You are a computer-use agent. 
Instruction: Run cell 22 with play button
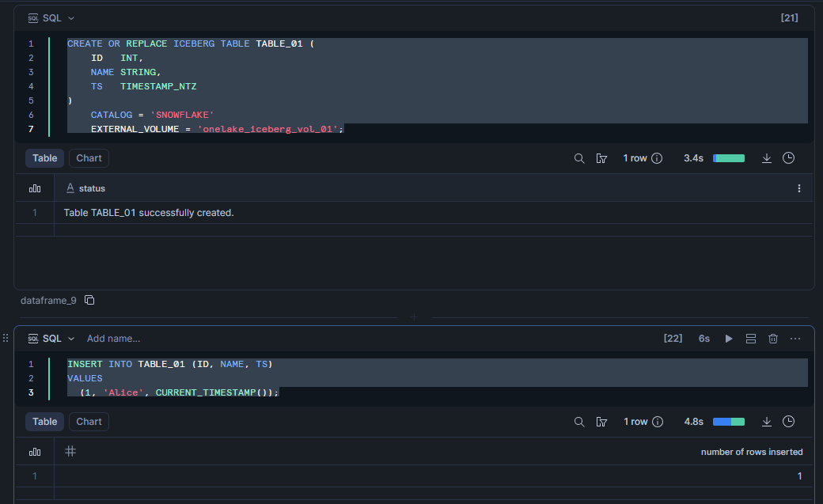click(x=729, y=339)
